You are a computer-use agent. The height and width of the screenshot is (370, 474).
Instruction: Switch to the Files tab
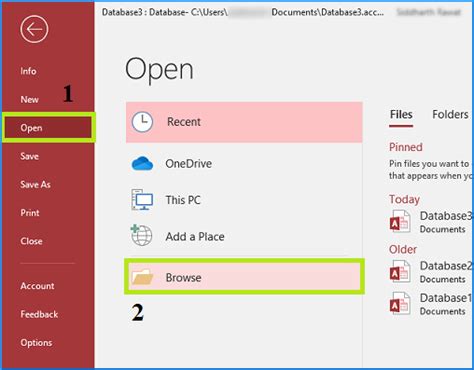tap(401, 115)
